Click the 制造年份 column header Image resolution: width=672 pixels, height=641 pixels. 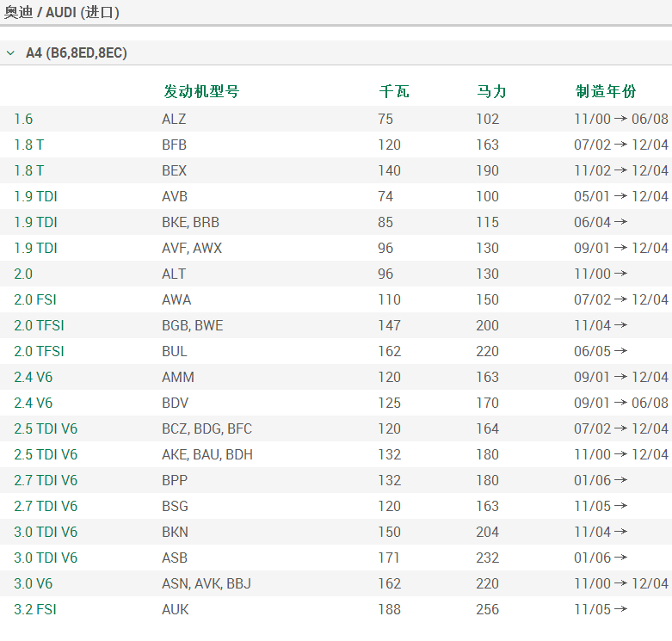[x=606, y=91]
